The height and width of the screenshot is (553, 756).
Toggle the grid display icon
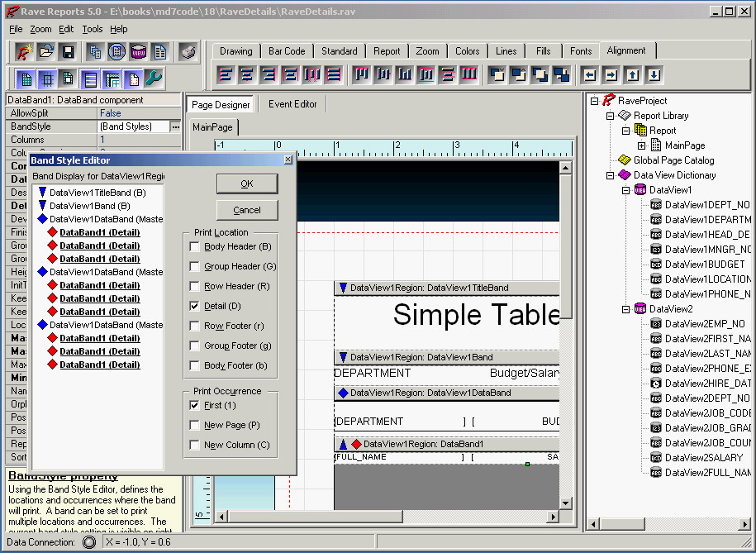(x=47, y=79)
